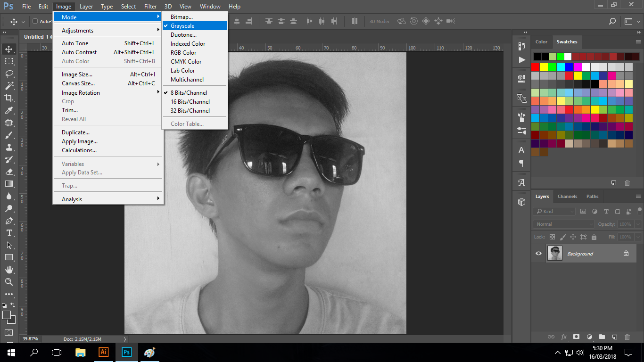Screen dimensions: 644x362
Task: Open the Glyphs panel icon
Action: [x=521, y=182]
